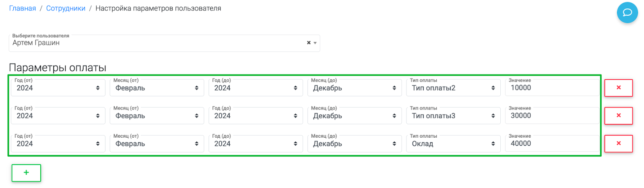Clear the selected user Артем Грашин
Viewport: 644px width, 188px height.
309,43
